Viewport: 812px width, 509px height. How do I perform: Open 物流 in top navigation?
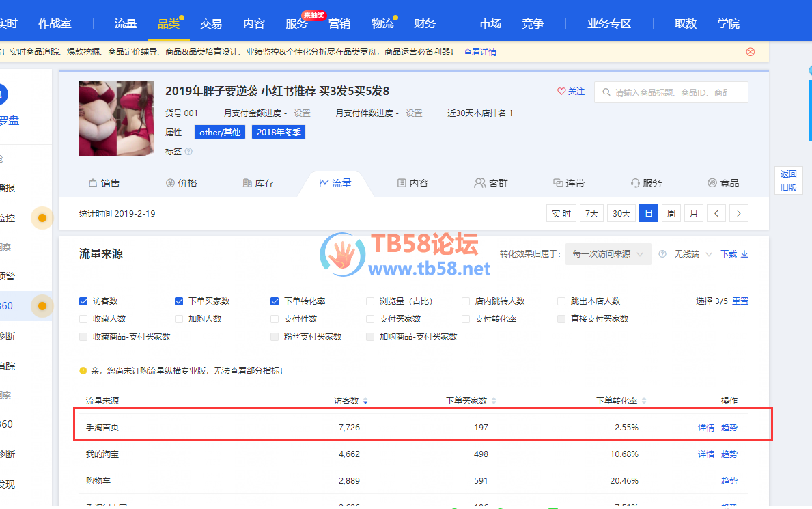pos(382,23)
